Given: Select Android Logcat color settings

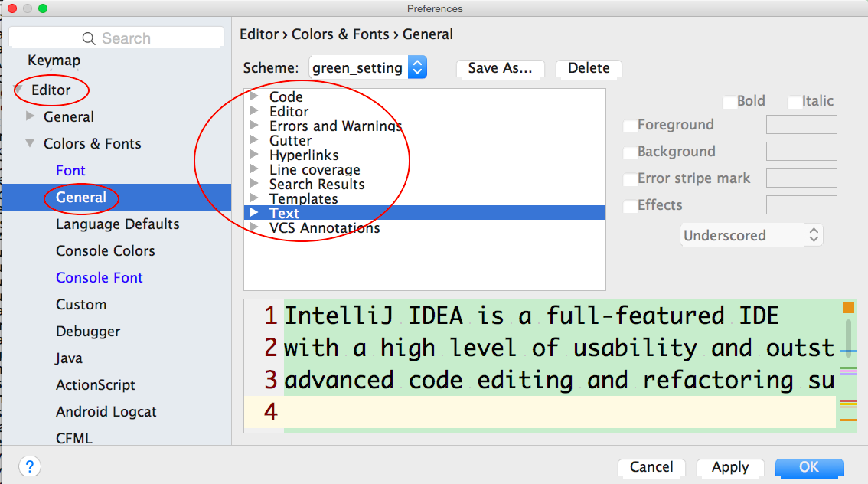Looking at the screenshot, I should coord(106,412).
